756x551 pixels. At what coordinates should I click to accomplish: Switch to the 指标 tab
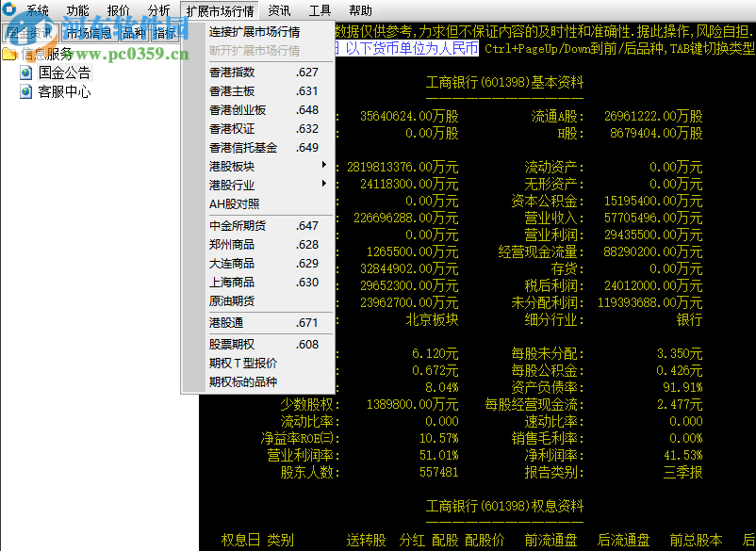click(x=164, y=33)
